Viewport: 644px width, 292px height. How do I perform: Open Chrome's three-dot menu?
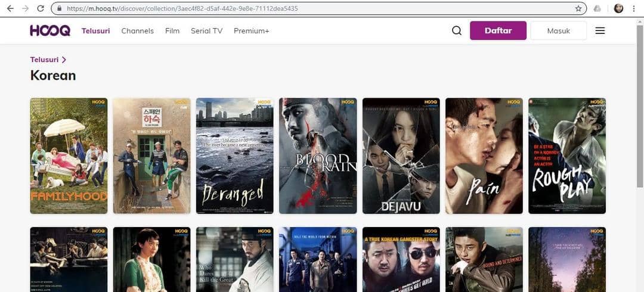click(x=634, y=9)
